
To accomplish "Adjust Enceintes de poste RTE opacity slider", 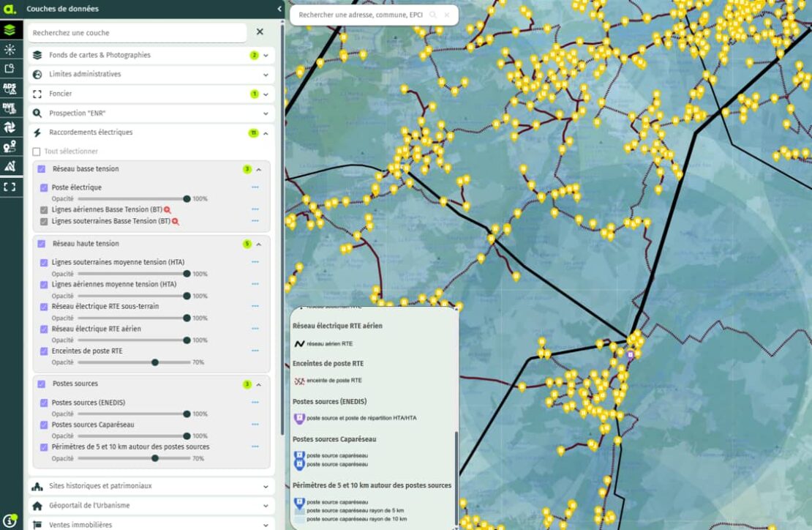I will click(155, 362).
